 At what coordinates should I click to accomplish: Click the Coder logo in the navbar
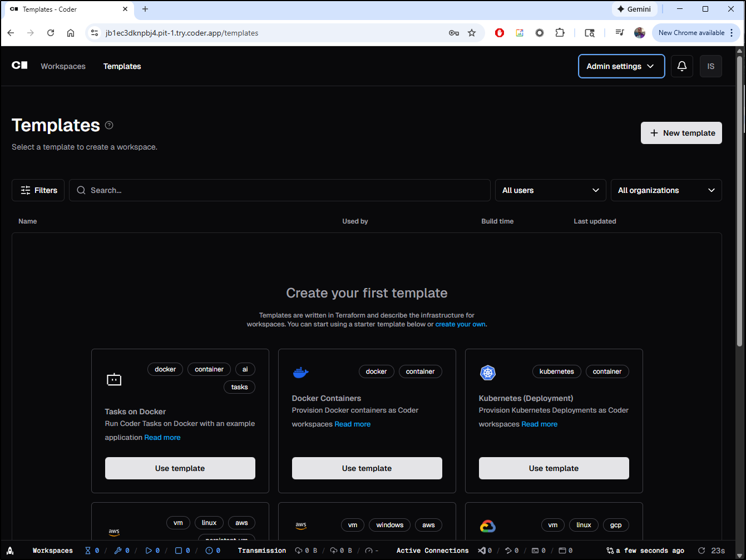coord(19,66)
